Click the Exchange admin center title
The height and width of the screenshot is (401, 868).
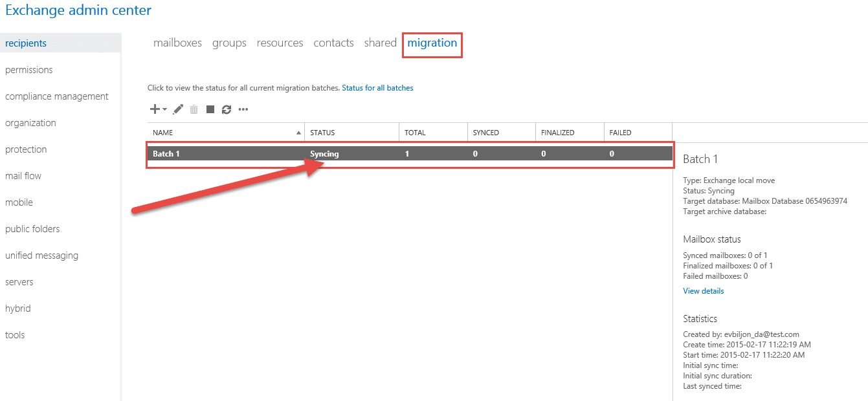click(78, 10)
